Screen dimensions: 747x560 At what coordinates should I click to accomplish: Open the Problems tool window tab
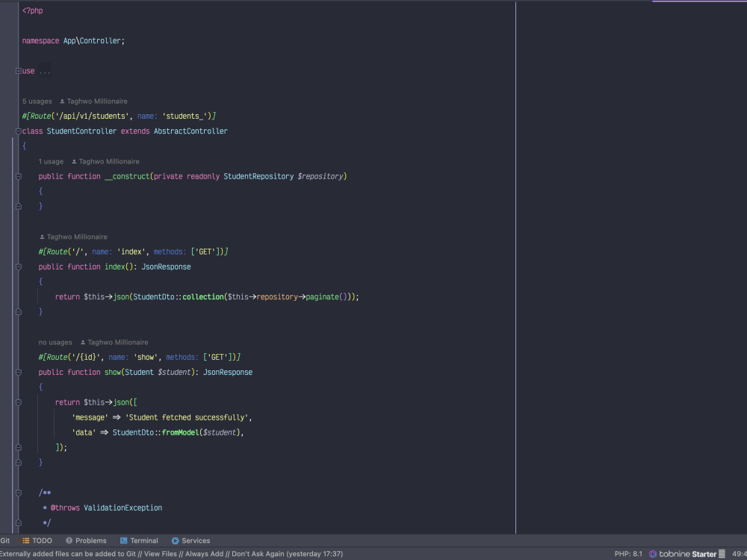coord(86,541)
